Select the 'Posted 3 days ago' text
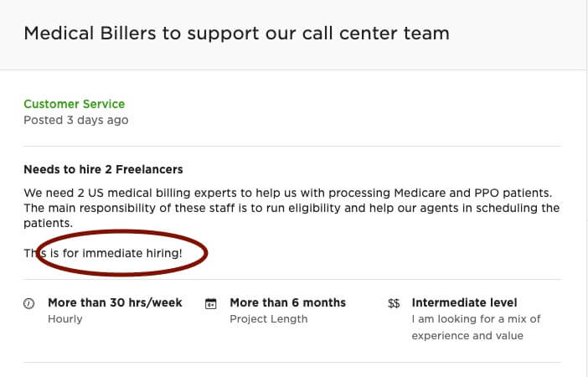588x377 pixels. click(x=76, y=120)
